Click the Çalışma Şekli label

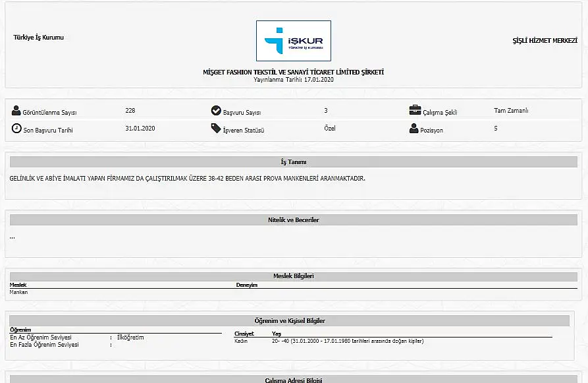(x=440, y=112)
